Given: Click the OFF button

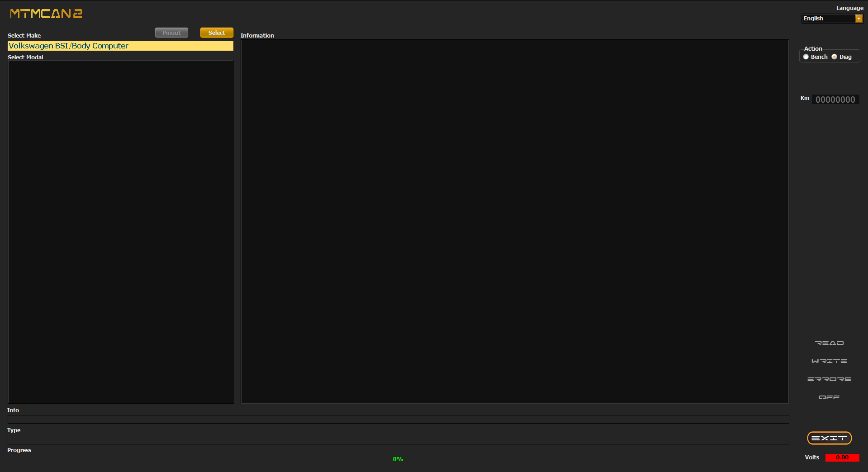Looking at the screenshot, I should [829, 397].
